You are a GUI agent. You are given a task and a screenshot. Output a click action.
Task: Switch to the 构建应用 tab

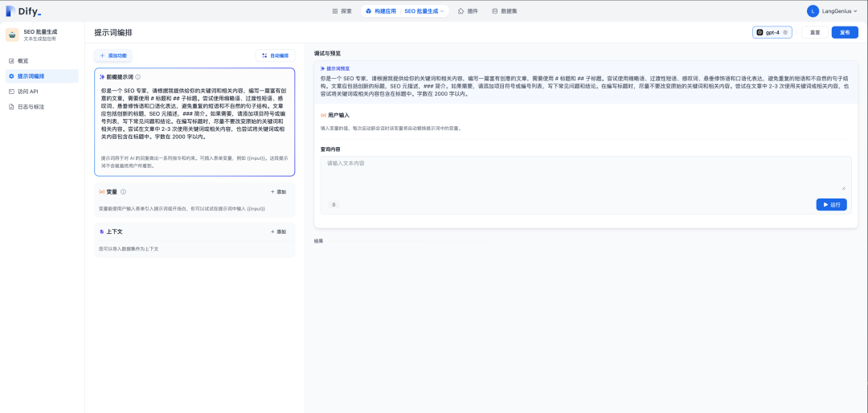tap(381, 11)
